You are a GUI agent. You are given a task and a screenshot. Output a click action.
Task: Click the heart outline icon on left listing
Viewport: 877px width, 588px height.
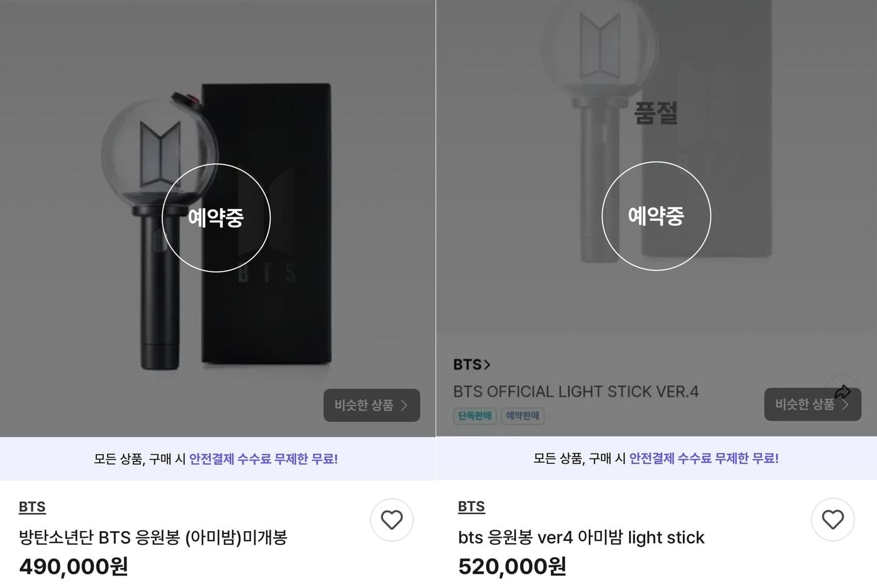tap(392, 520)
